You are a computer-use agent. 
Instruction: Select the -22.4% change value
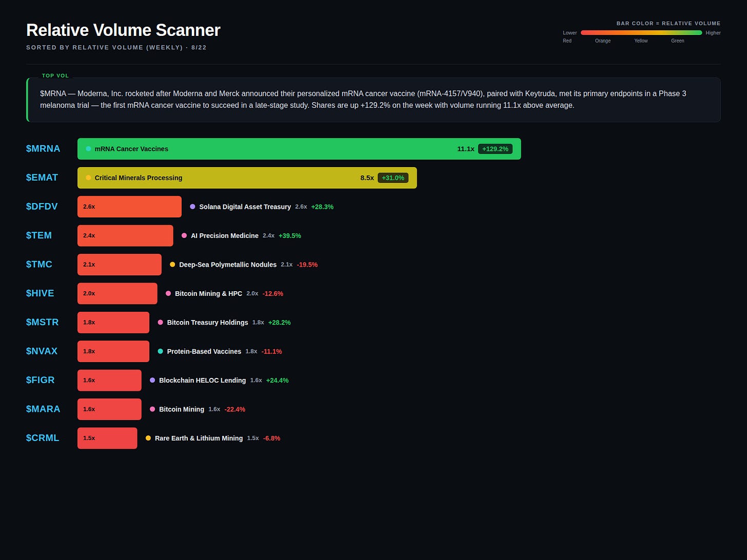click(235, 409)
